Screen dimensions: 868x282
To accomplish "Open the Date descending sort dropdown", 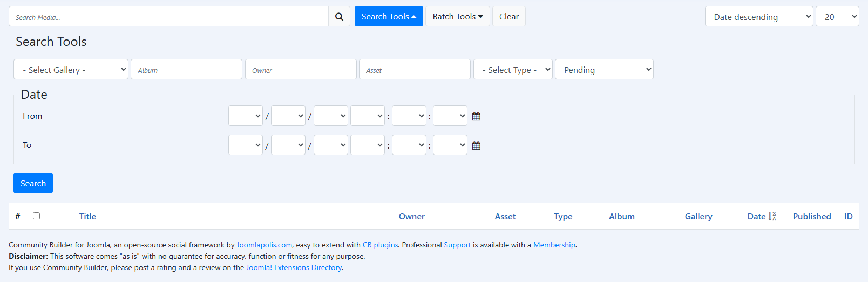I will click(x=758, y=17).
